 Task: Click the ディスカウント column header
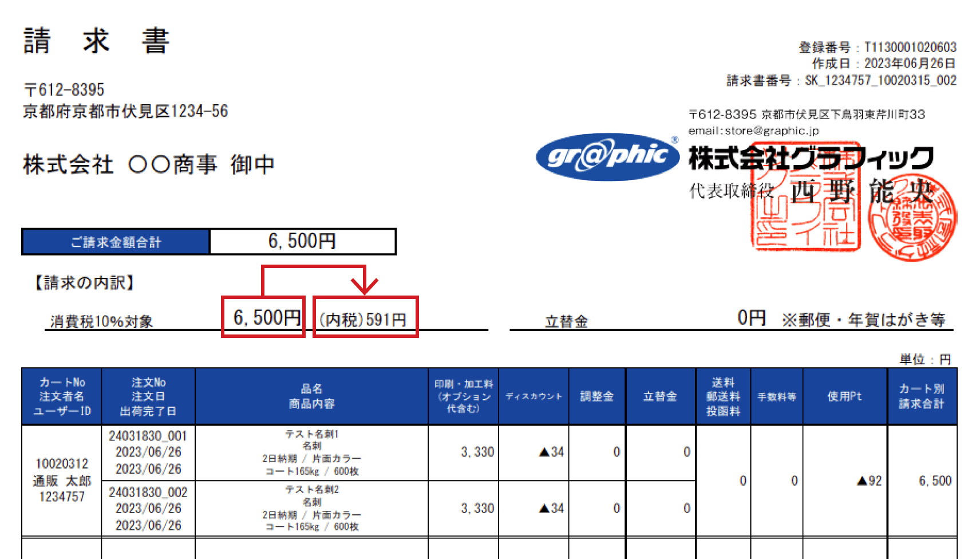pos(534,396)
